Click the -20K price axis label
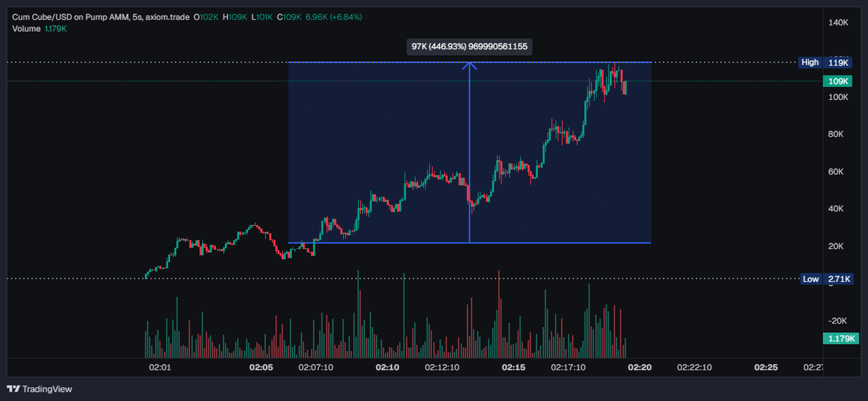Image resolution: width=868 pixels, height=401 pixels. pyautogui.click(x=838, y=321)
